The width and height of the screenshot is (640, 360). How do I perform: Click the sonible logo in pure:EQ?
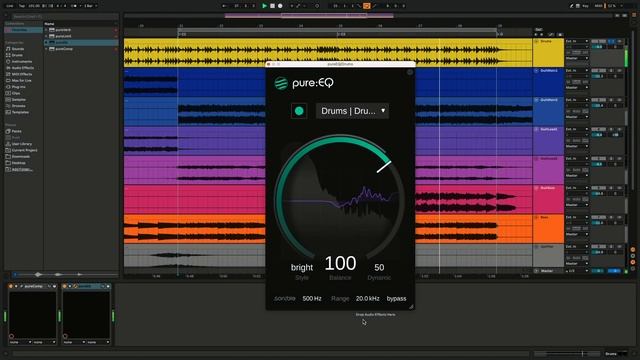[x=284, y=298]
